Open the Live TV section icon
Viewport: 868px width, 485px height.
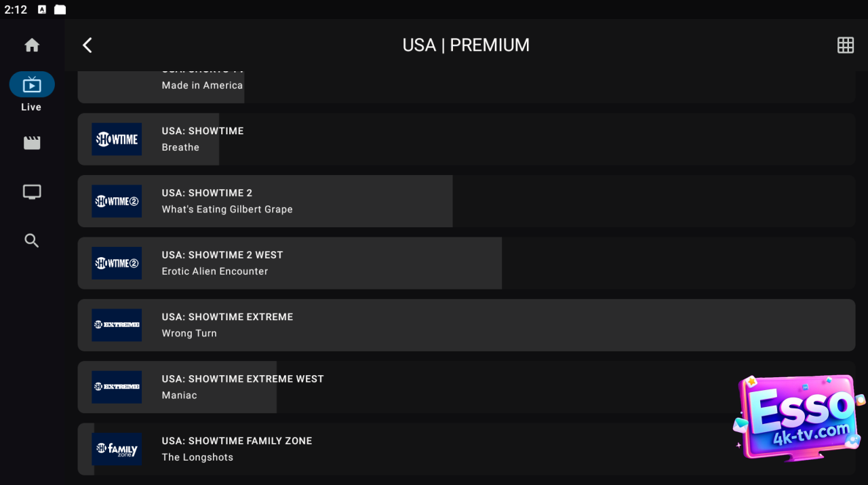[x=32, y=85]
